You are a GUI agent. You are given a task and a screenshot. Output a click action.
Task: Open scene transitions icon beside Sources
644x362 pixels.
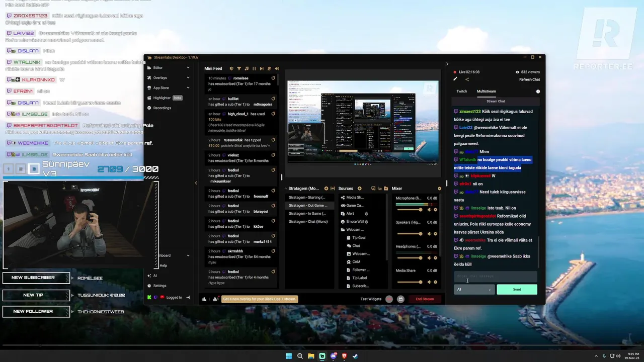[333, 189]
